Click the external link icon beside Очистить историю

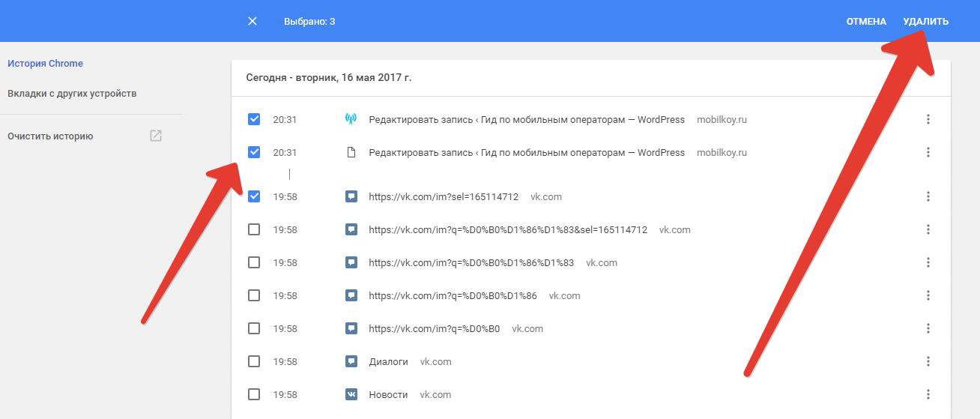(x=156, y=136)
